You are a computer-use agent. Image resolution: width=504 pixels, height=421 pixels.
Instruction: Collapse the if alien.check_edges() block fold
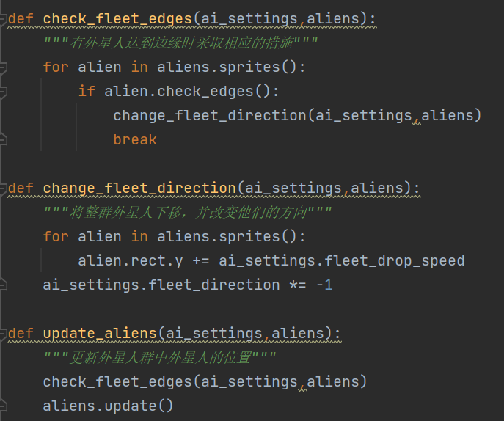(x=3, y=92)
